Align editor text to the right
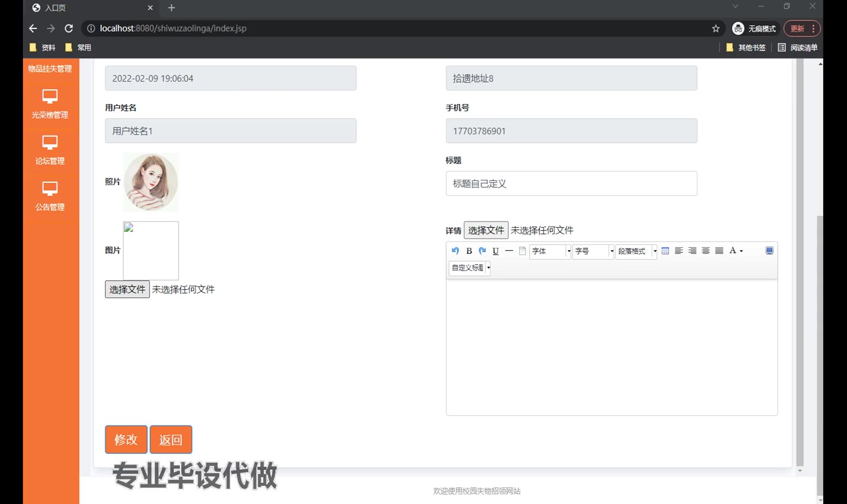Image resolution: width=847 pixels, height=504 pixels. (692, 251)
